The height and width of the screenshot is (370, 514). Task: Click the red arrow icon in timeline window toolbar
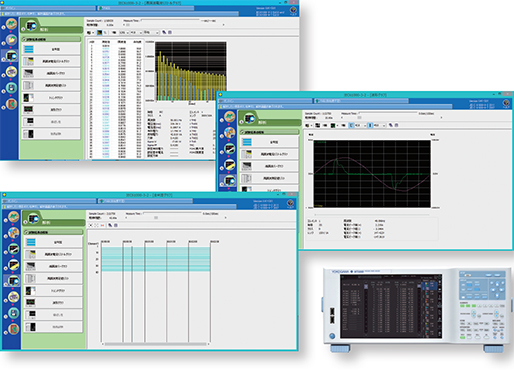102,225
